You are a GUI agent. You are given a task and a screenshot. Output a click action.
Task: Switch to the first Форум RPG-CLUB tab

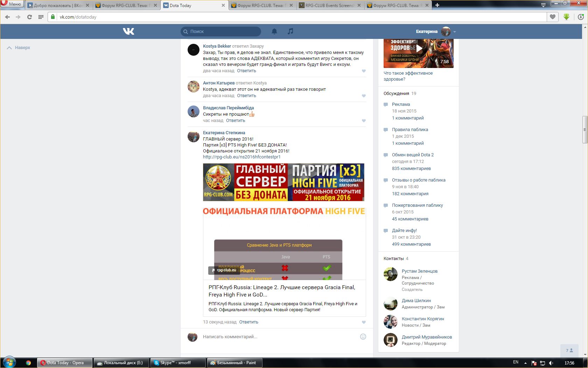click(x=126, y=5)
